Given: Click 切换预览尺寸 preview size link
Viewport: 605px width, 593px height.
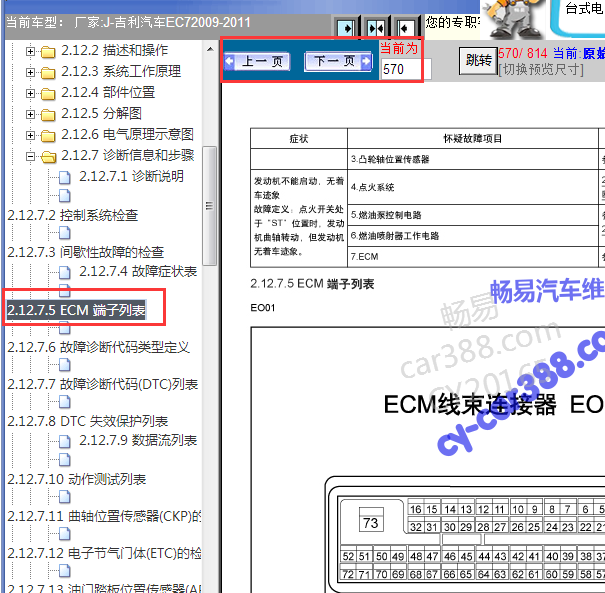Looking at the screenshot, I should [x=541, y=70].
